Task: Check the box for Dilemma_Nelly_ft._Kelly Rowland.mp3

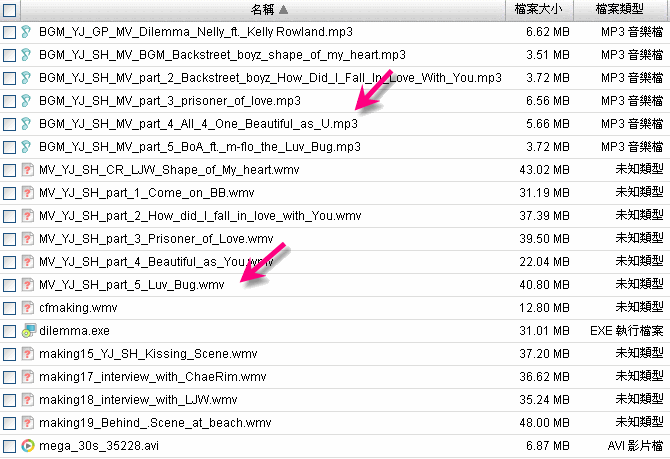Action: pos(9,32)
